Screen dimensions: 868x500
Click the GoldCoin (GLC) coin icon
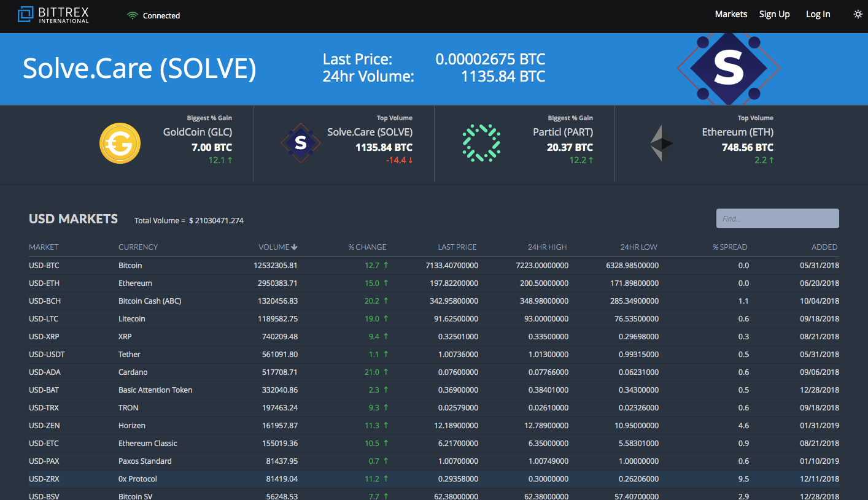(x=120, y=143)
